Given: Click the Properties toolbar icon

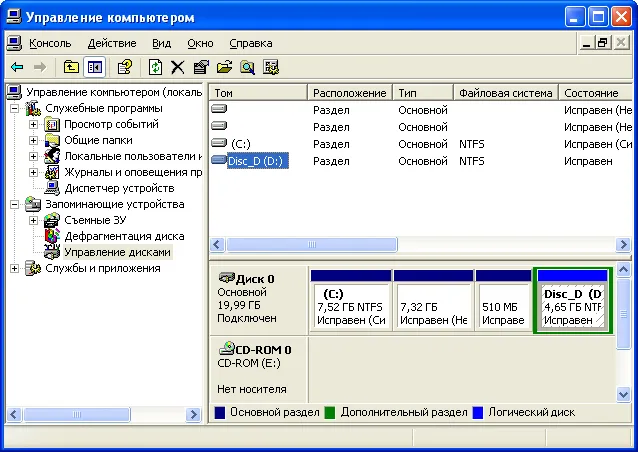Looking at the screenshot, I should coord(201,67).
